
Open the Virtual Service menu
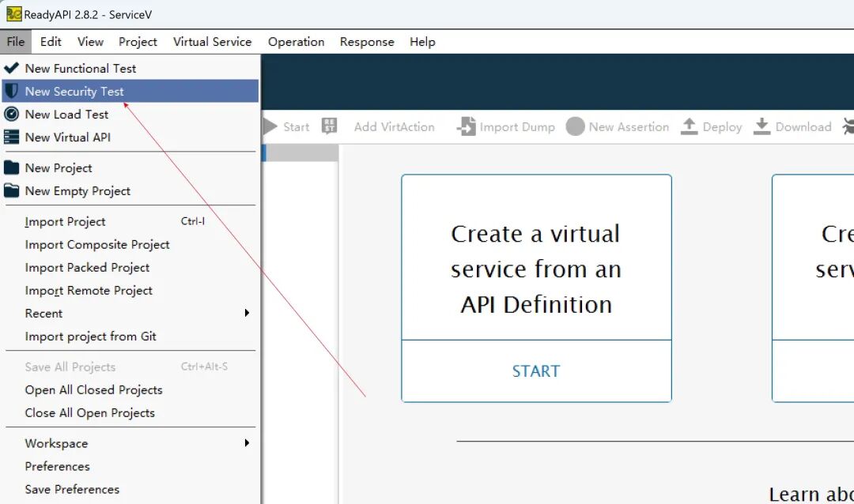click(213, 41)
